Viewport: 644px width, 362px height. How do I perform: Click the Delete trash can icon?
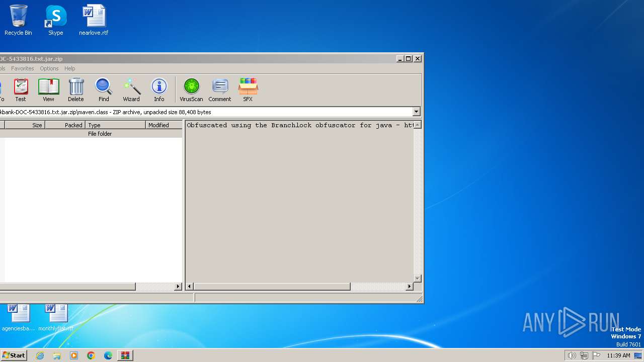click(x=76, y=90)
